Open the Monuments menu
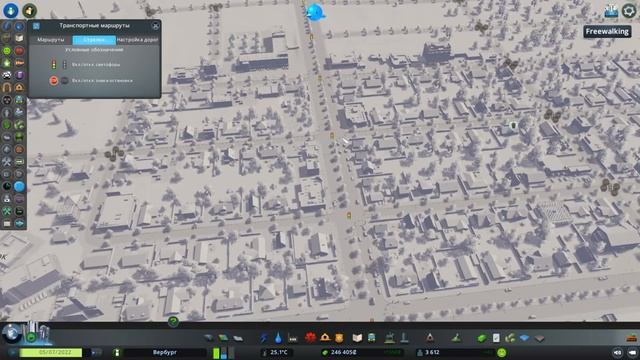The width and height of the screenshot is (640, 360). 429,338
